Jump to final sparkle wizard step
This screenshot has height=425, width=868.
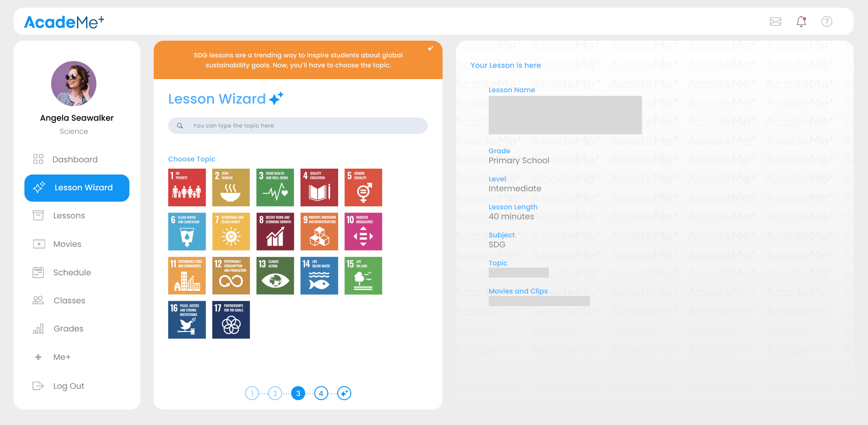click(x=344, y=393)
